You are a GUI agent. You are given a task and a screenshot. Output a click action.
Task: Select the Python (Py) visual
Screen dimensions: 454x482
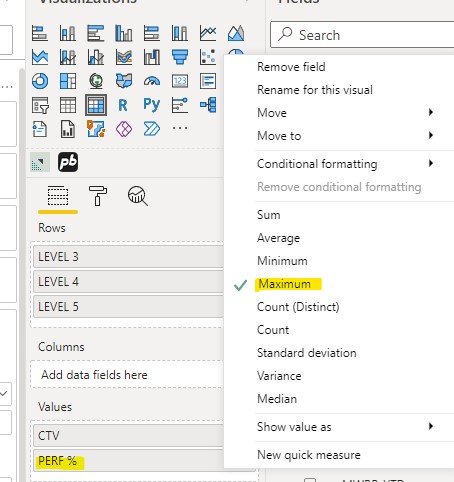point(152,105)
